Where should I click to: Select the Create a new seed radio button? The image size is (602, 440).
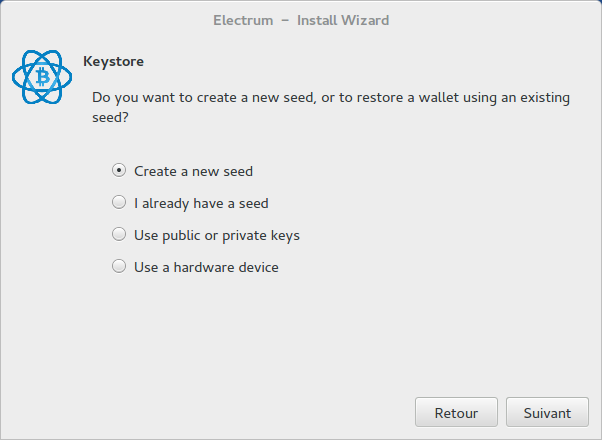point(119,170)
